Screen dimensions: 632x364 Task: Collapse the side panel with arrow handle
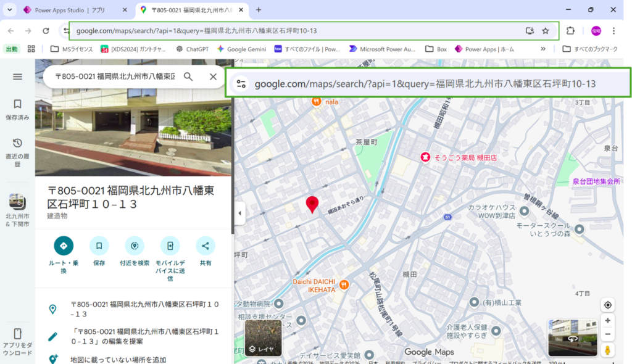tap(239, 213)
